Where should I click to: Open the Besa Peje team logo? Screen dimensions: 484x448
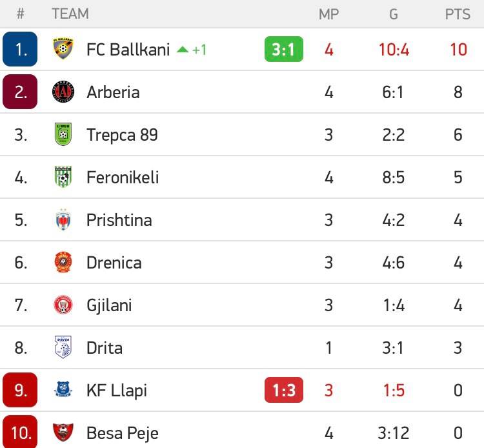[63, 433]
